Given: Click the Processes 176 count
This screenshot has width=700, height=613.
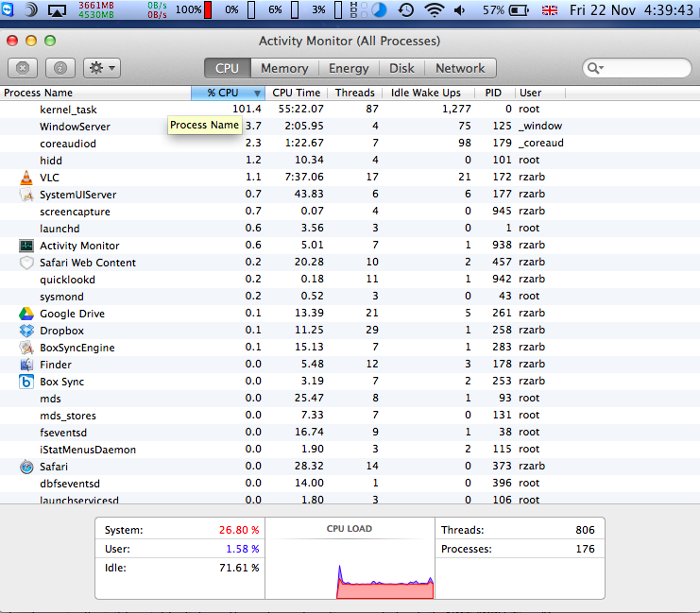Looking at the screenshot, I should point(585,549).
